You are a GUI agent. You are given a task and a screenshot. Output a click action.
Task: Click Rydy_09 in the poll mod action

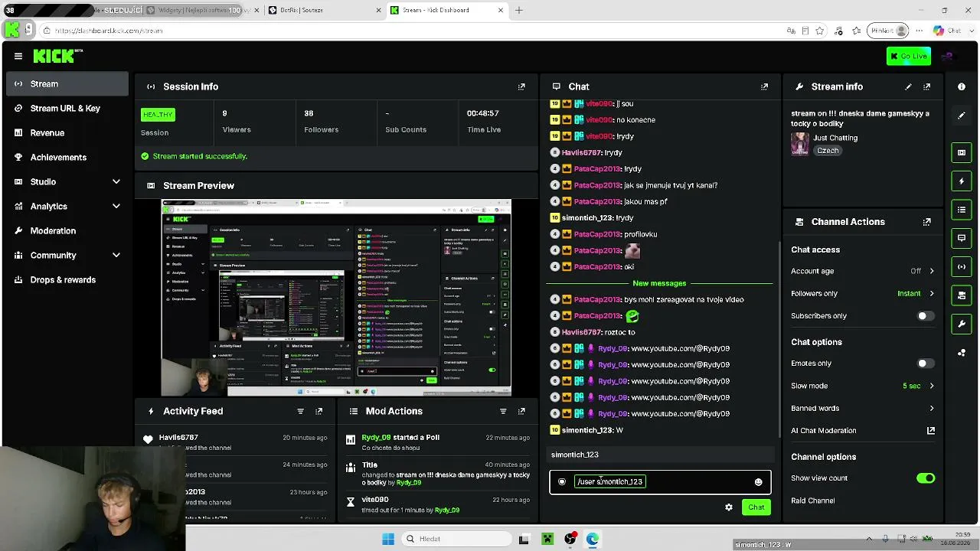click(x=376, y=438)
